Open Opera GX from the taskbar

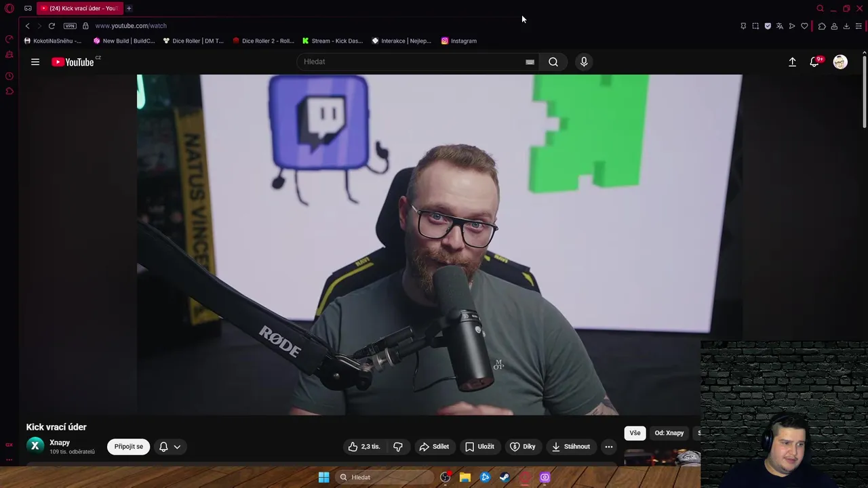point(525,477)
